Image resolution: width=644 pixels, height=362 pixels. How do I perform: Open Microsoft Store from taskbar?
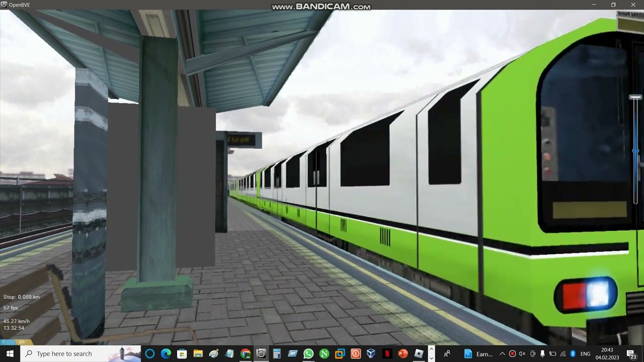[182, 353]
